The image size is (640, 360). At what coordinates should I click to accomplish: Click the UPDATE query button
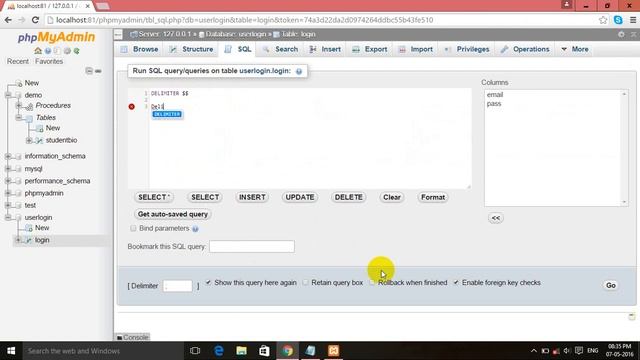tap(300, 197)
